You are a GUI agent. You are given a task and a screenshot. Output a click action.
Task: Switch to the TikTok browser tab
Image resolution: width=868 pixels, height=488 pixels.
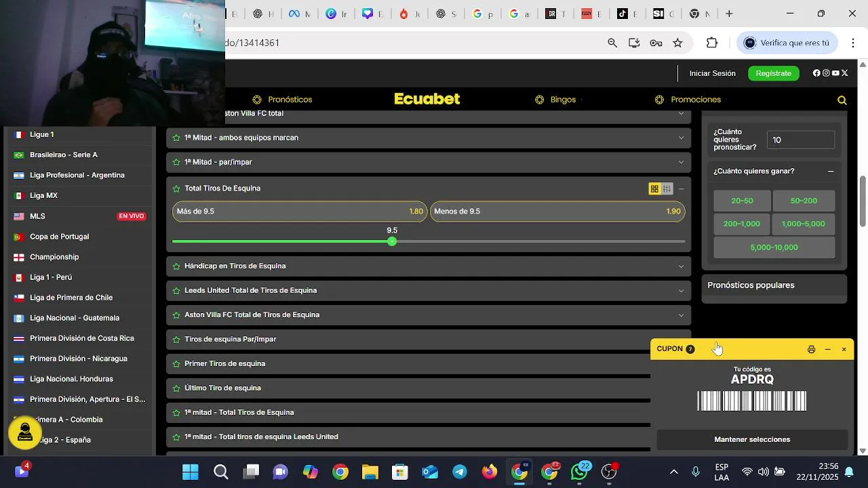click(x=627, y=14)
